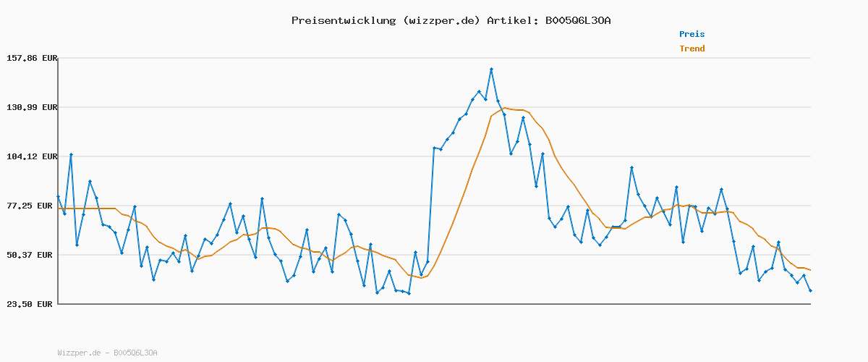Click the left start of the orange trend line

(x=59, y=209)
